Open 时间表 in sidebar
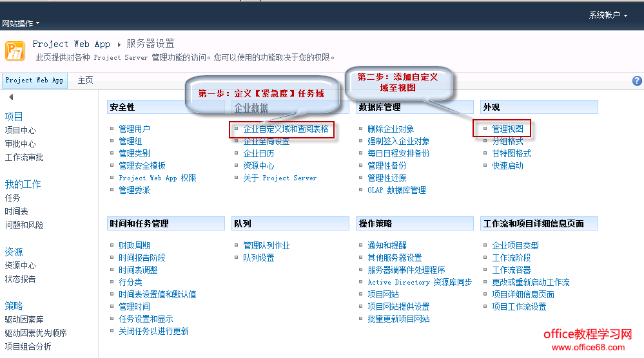Viewport: 644px width, 358px height. point(16,212)
